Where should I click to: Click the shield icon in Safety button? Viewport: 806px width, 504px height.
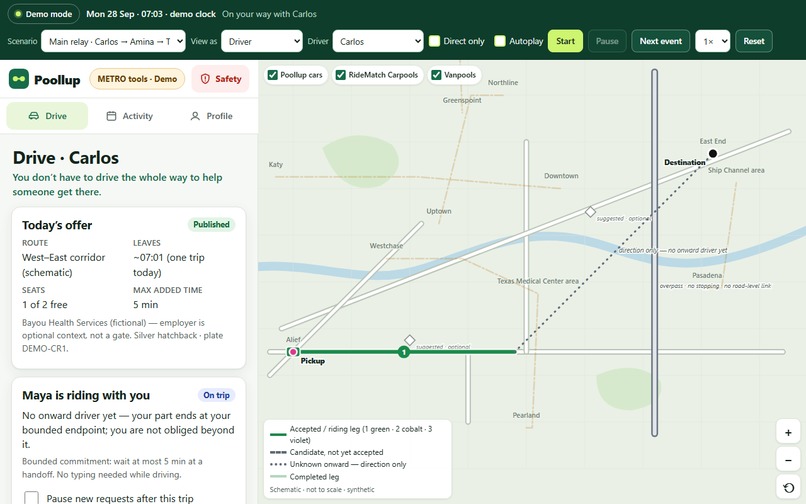(205, 79)
